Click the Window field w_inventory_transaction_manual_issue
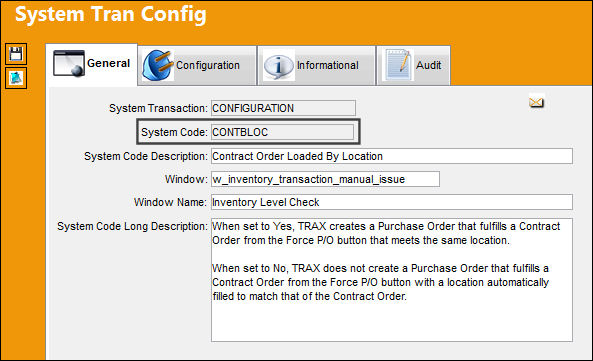Screen dimensions: 593x361 tap(325, 179)
